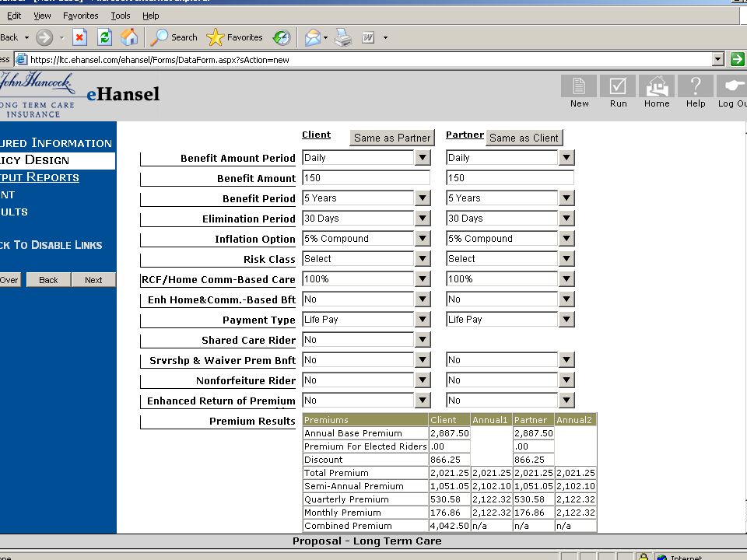Image resolution: width=747 pixels, height=560 pixels.
Task: Expand Partner Payment Type dropdown
Action: click(566, 320)
